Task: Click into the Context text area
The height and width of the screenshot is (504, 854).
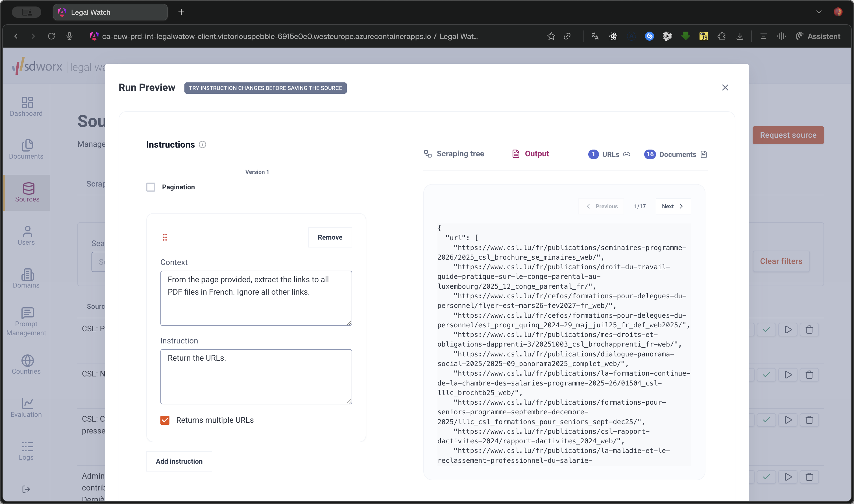Action: [256, 298]
